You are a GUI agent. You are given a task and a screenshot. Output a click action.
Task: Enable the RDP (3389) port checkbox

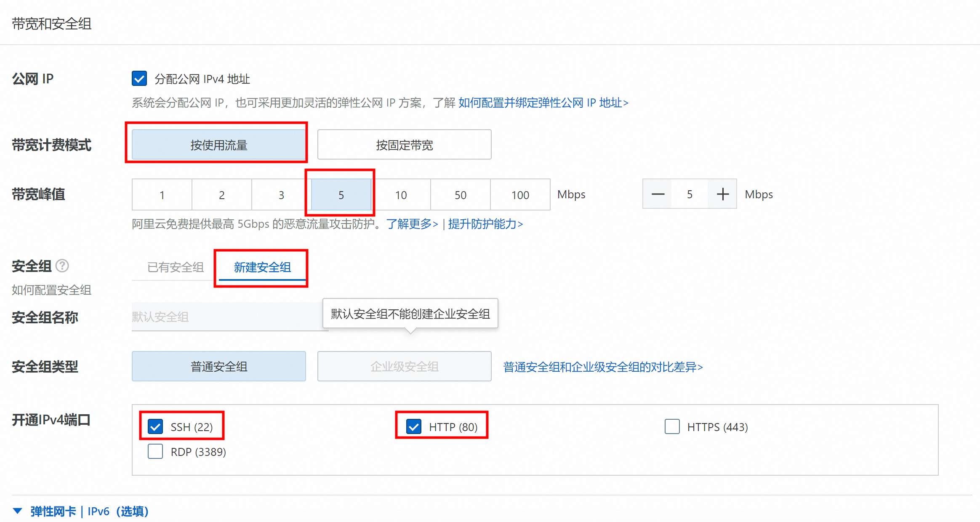coord(155,451)
